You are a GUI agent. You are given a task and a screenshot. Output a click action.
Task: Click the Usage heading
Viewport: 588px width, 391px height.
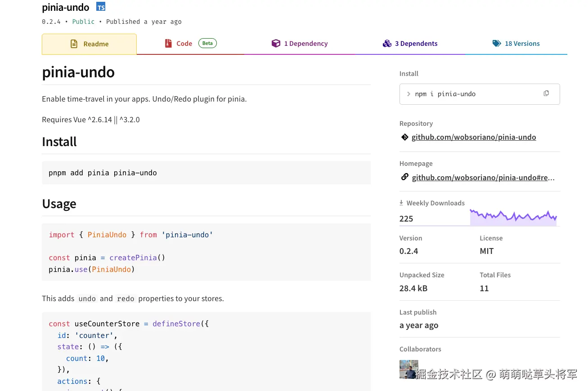point(59,204)
